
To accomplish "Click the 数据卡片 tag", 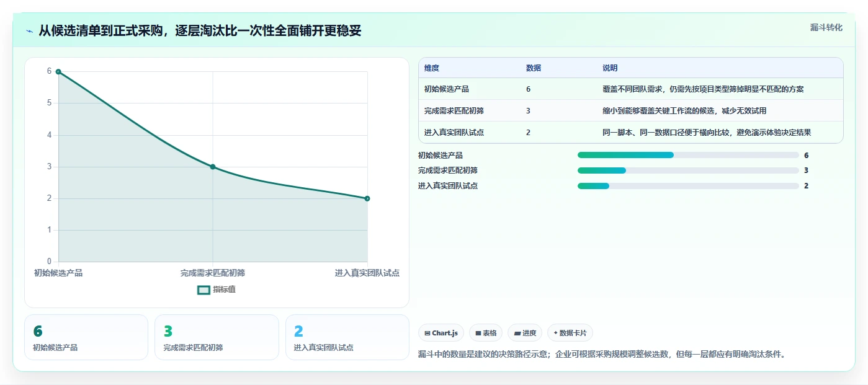I will pyautogui.click(x=570, y=333).
